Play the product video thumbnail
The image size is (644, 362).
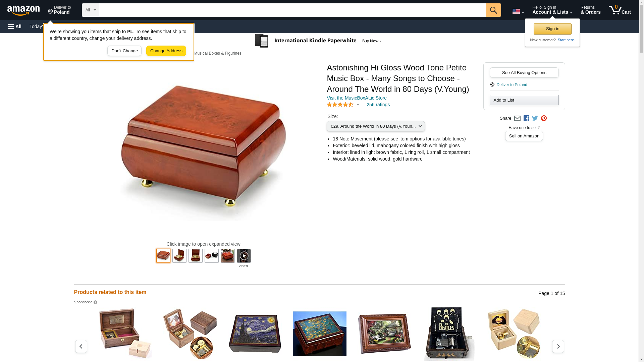244,256
